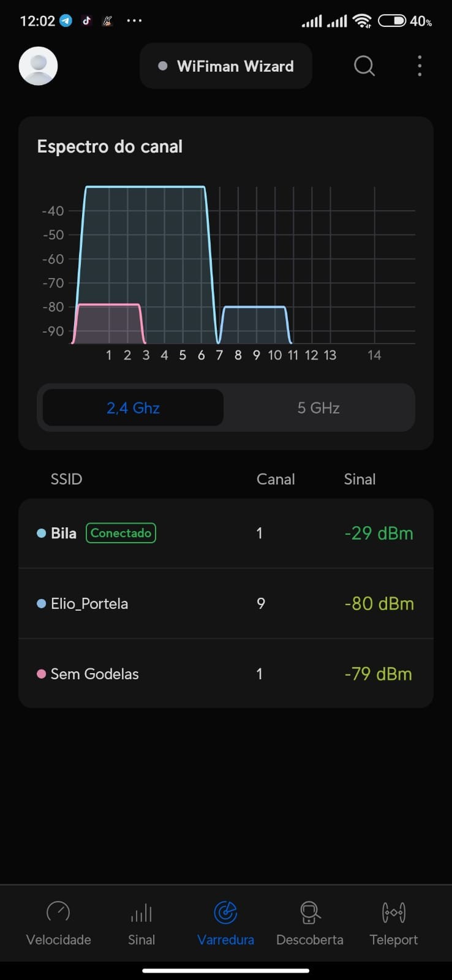The height and width of the screenshot is (980, 452).
Task: Sort list by Canal column
Action: tap(276, 479)
